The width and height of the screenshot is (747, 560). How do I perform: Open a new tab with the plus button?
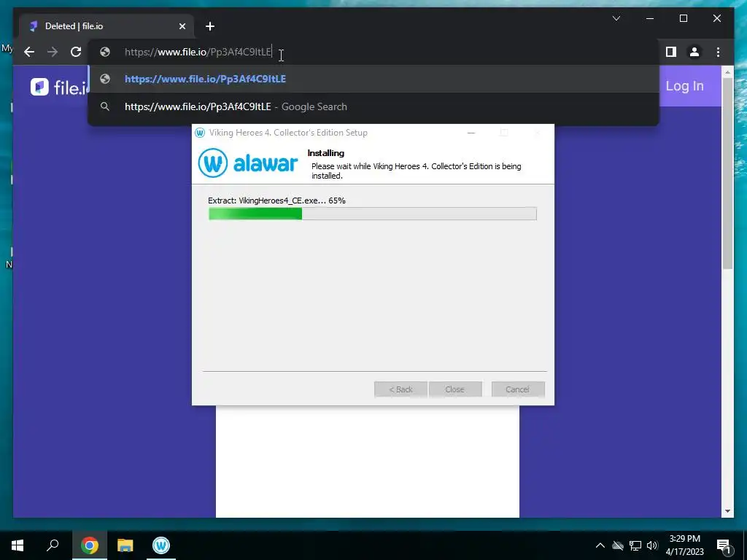click(x=210, y=26)
